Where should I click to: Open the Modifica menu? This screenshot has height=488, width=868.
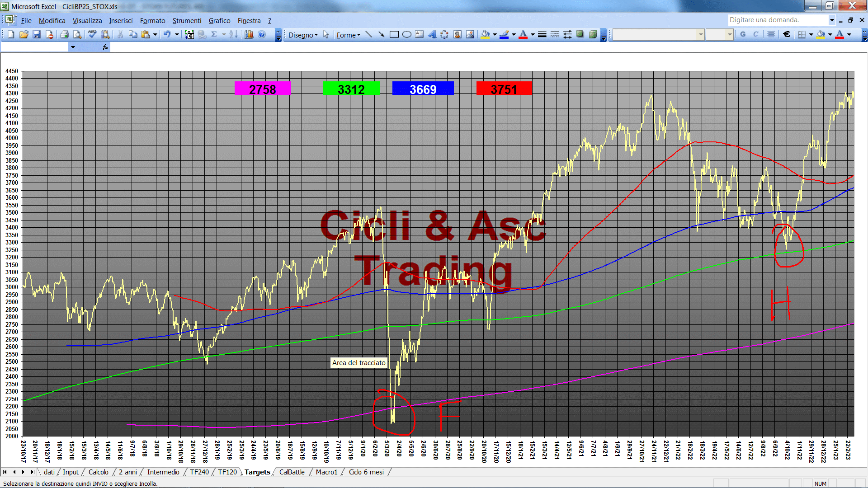[52, 21]
